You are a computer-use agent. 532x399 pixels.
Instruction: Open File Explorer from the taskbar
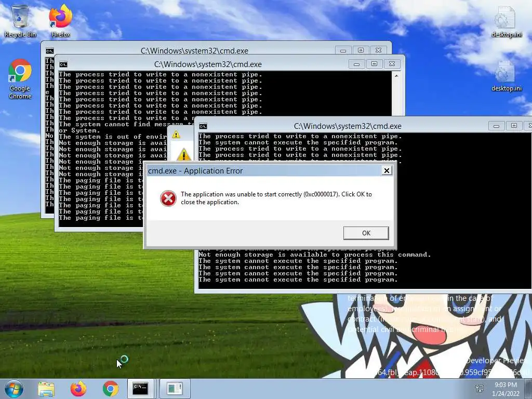click(x=46, y=389)
